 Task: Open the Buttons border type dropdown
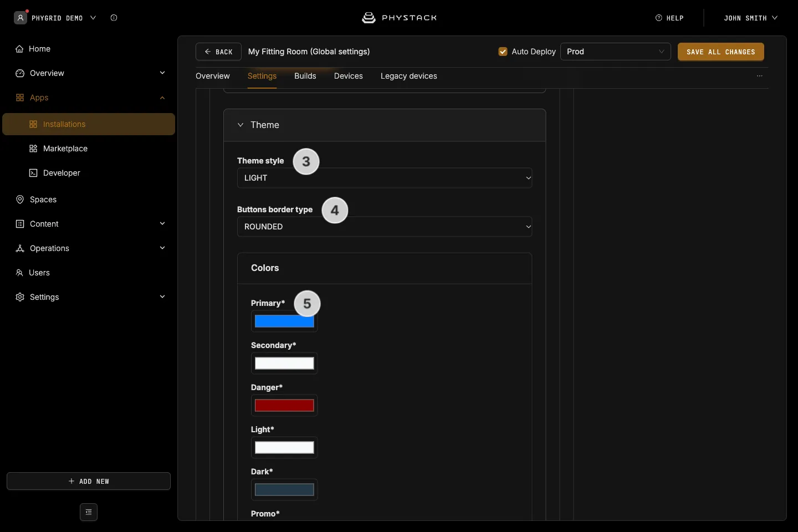(x=385, y=227)
